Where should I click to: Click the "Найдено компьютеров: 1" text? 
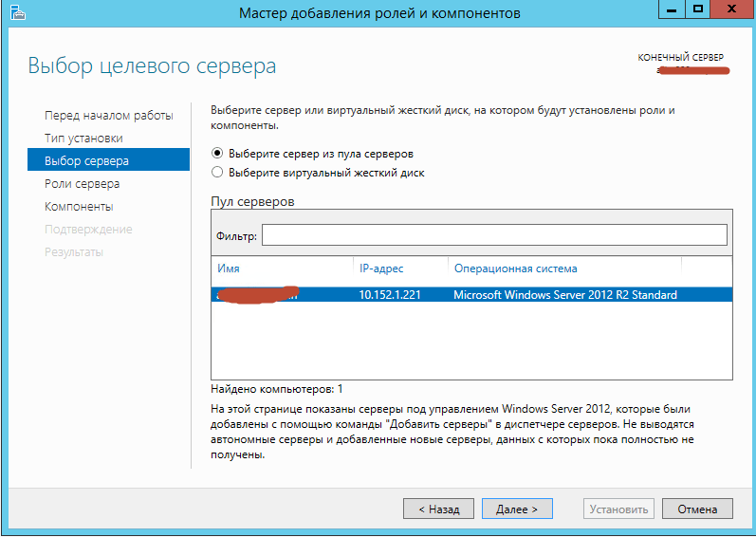[x=277, y=389]
